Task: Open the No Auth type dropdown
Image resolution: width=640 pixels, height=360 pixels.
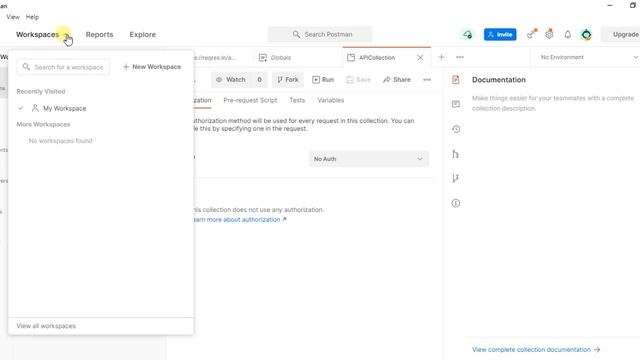Action: coord(369,159)
